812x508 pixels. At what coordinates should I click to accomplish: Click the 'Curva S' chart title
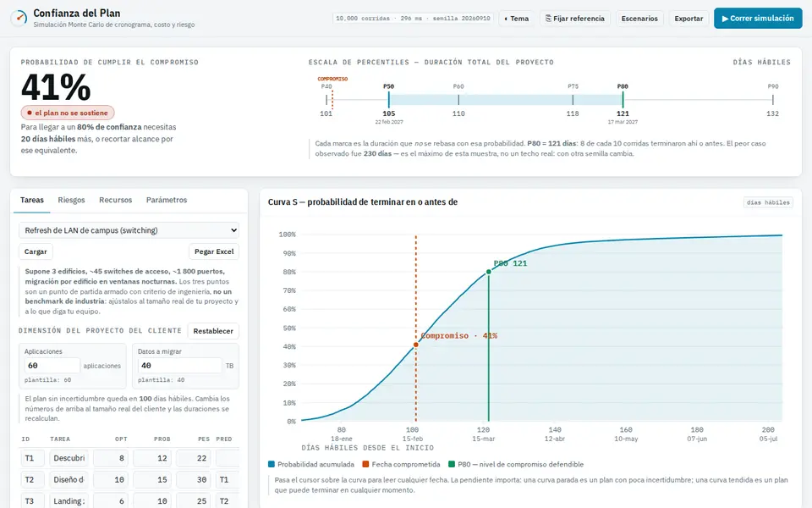click(x=363, y=202)
